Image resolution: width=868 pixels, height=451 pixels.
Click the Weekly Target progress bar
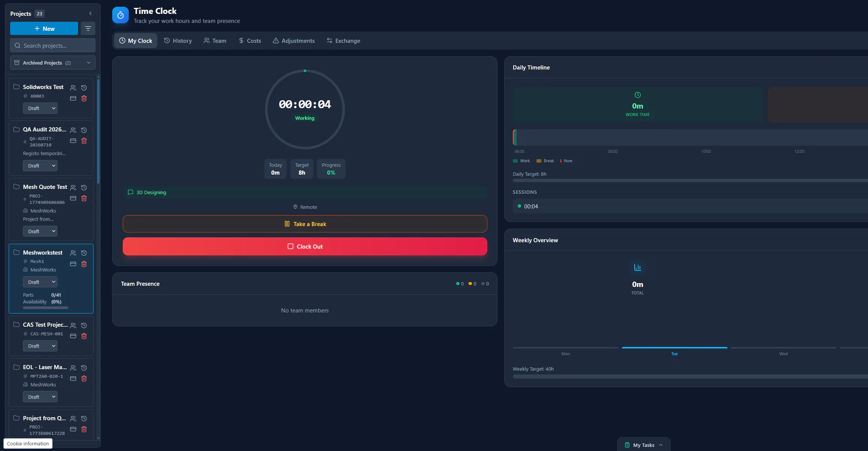[690, 376]
